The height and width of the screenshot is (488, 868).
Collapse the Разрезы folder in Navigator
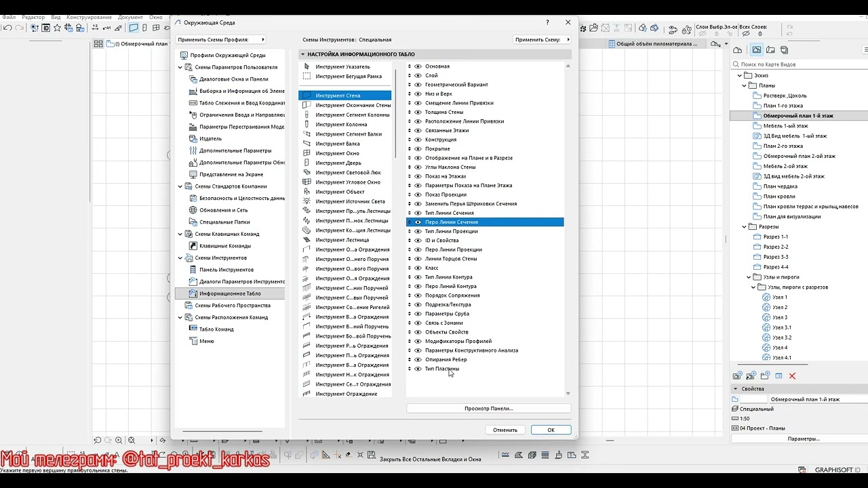click(744, 226)
